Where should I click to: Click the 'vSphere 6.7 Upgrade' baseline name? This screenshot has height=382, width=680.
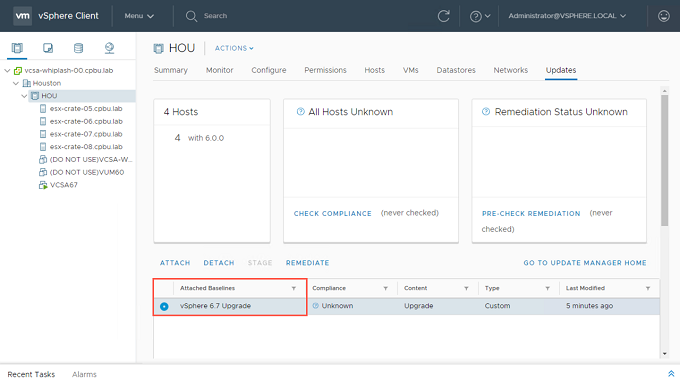pyautogui.click(x=216, y=306)
